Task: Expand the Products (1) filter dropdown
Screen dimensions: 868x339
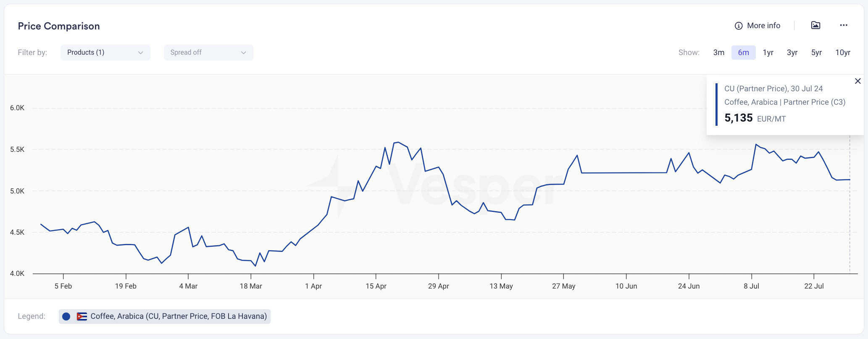Action: 105,53
